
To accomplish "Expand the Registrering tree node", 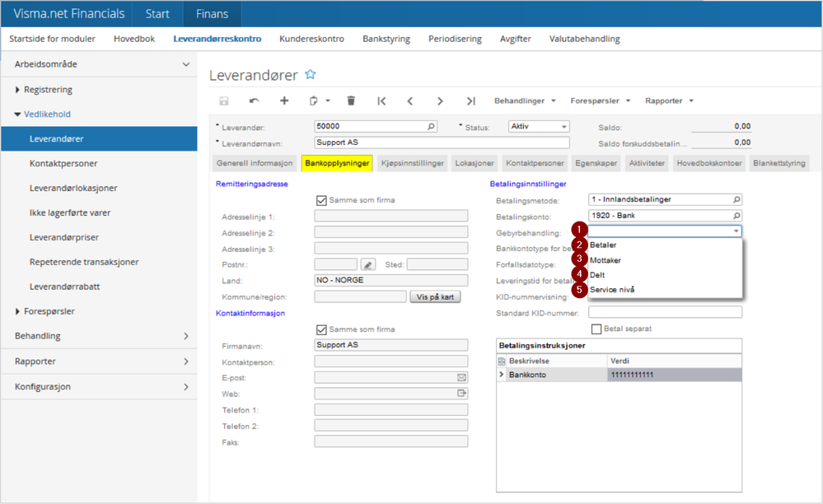I will tap(19, 90).
